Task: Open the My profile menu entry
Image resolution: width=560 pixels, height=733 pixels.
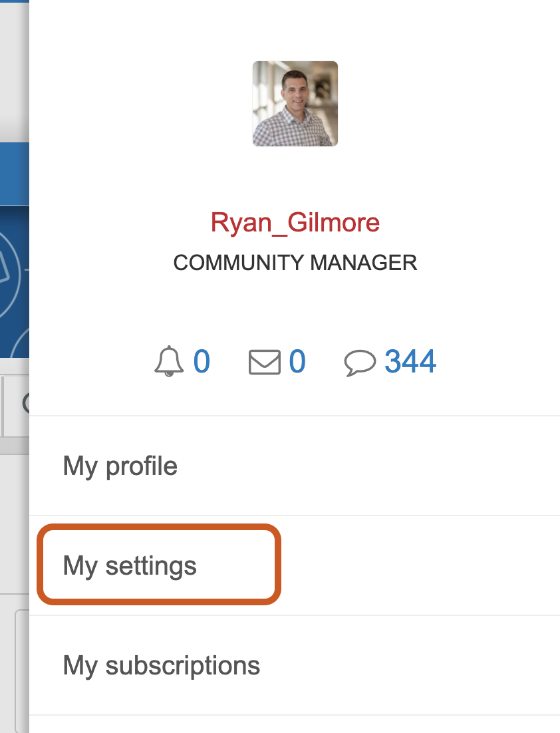Action: click(x=120, y=466)
